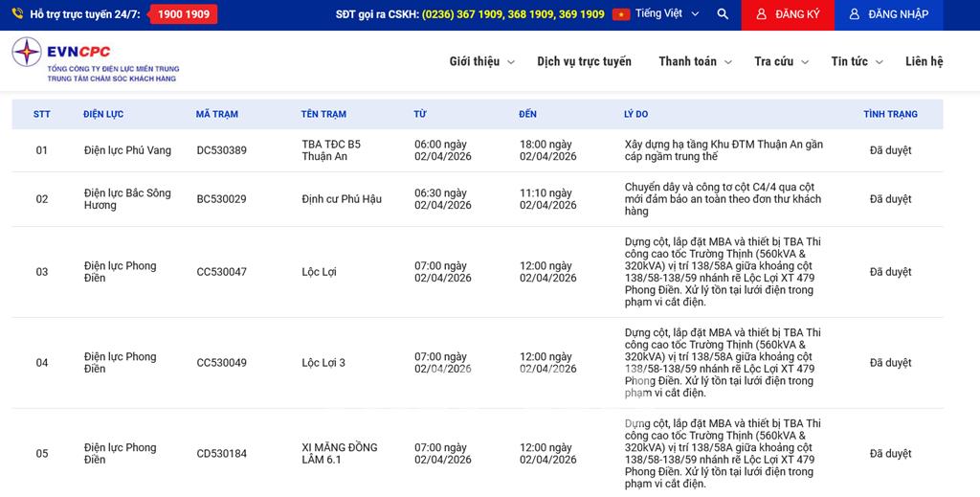980x497 pixels.
Task: Click the phone support icon
Action: click(17, 14)
